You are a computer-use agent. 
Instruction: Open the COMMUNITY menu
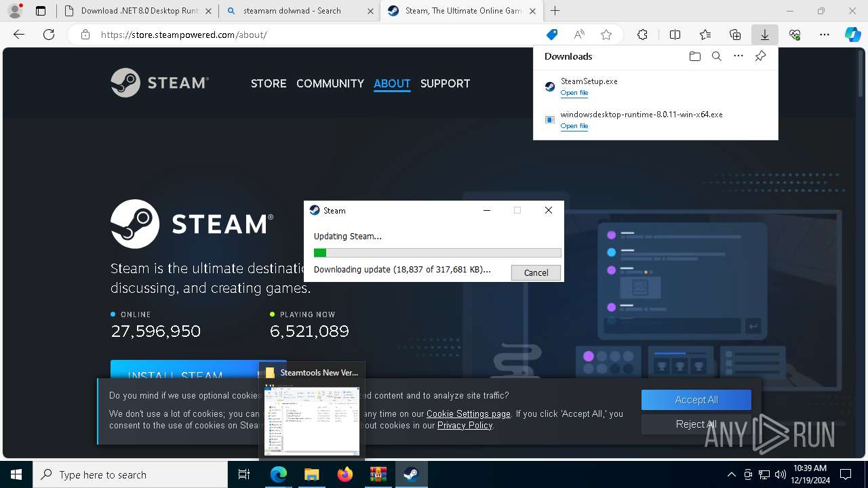[330, 83]
